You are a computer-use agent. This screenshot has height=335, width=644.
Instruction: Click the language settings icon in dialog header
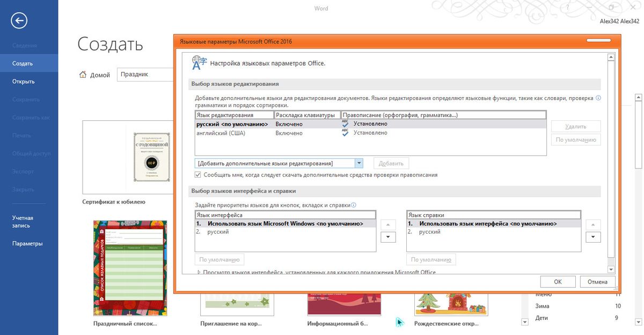click(x=199, y=63)
